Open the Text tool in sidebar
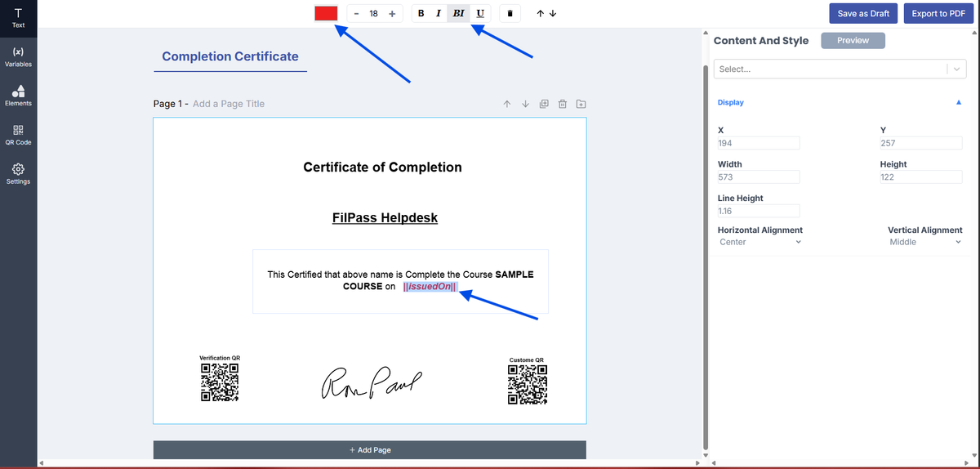 [18, 17]
